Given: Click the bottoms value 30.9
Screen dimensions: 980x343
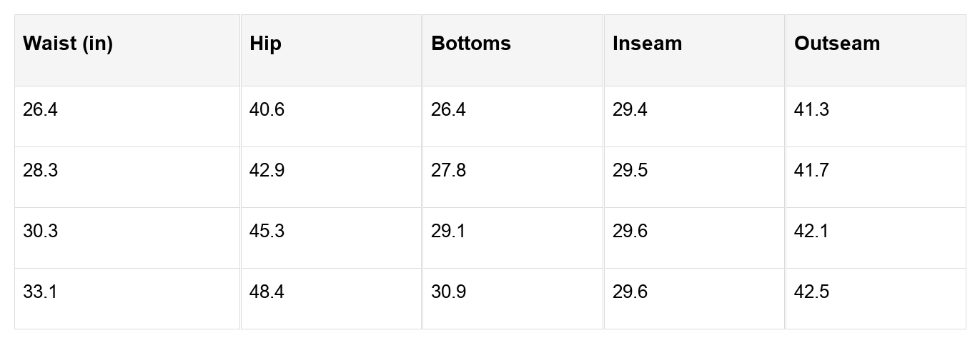Looking at the screenshot, I should 448,292.
